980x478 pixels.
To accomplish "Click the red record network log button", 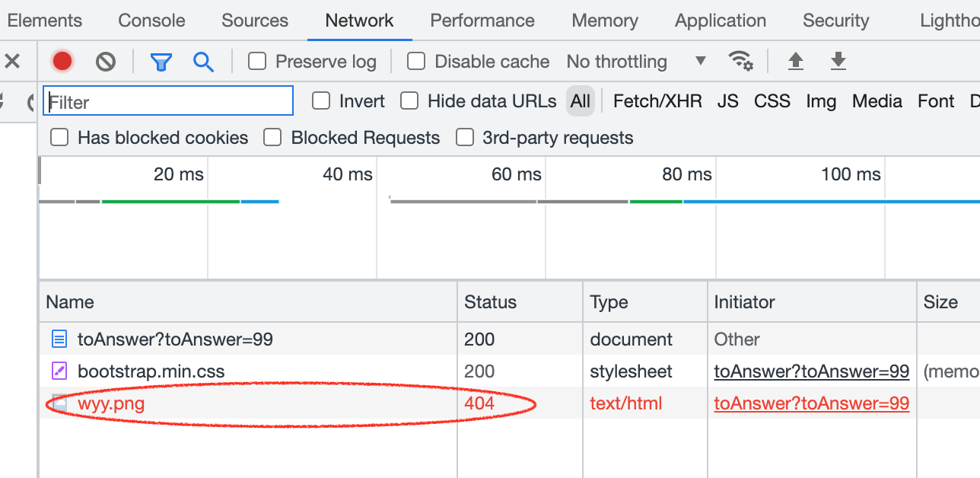I will (62, 61).
